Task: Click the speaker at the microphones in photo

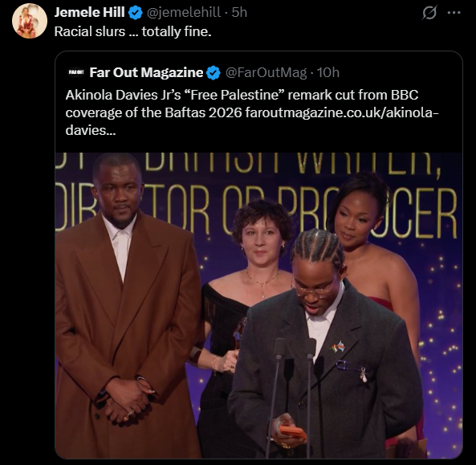Action: (325, 343)
